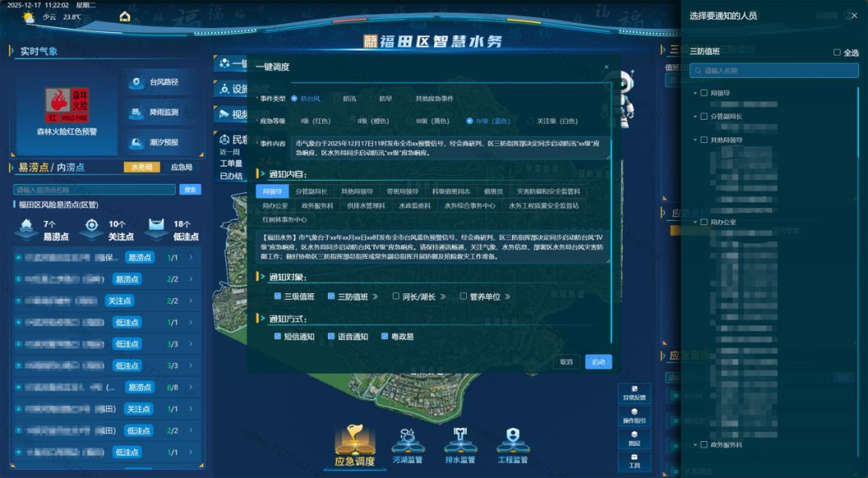
Task: Select the 工程监管 bottom navigation icon
Action: tap(513, 440)
